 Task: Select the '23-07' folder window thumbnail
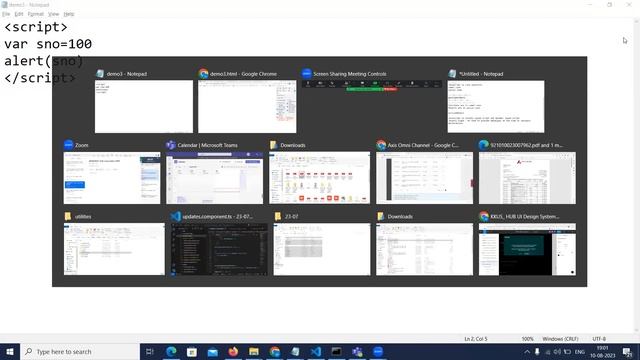point(322,249)
